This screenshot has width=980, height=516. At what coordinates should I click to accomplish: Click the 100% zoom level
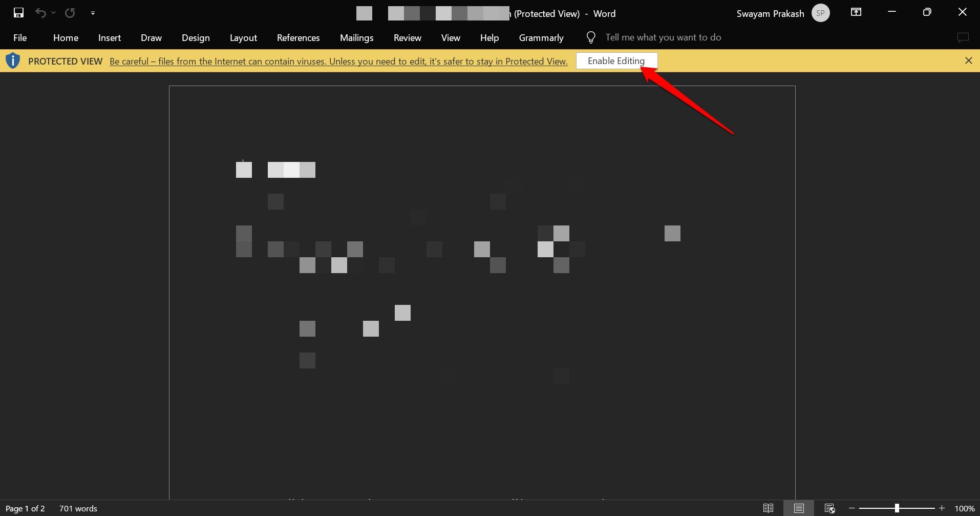pyautogui.click(x=965, y=508)
